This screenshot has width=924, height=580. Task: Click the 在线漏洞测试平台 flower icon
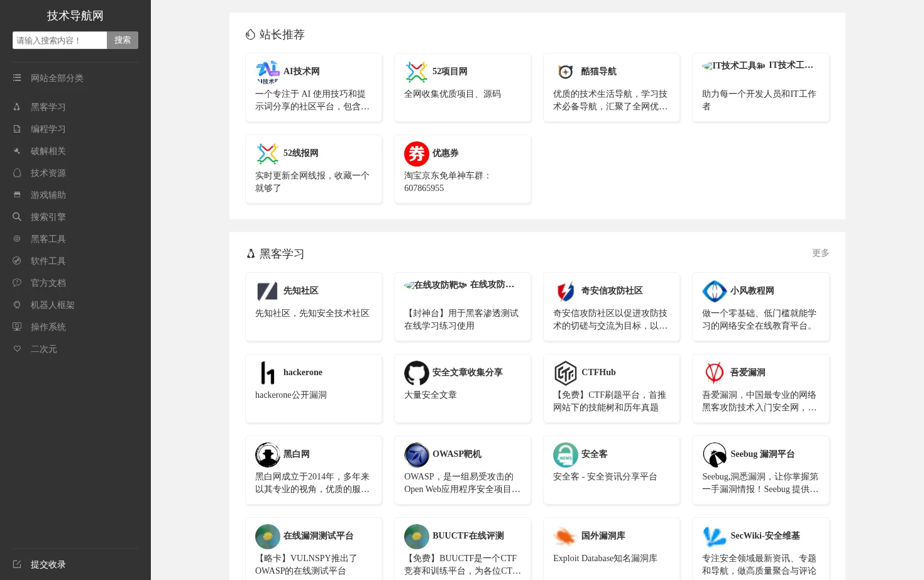[268, 537]
